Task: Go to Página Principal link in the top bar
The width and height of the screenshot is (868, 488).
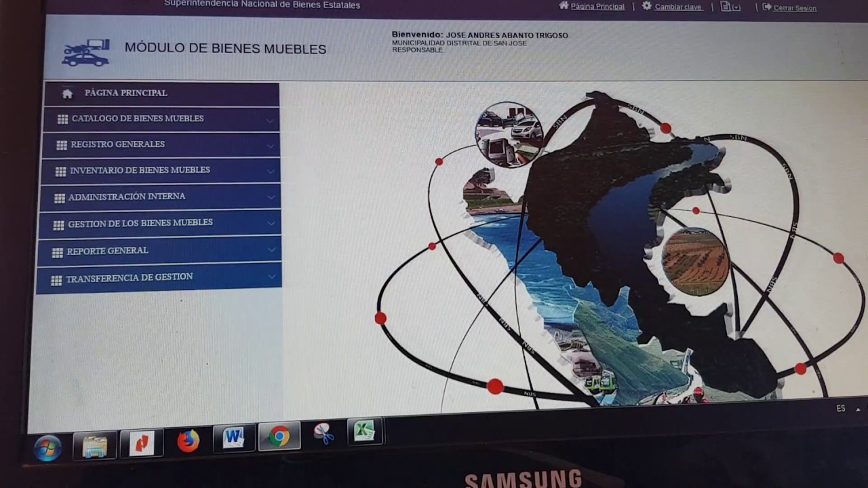Action: [597, 6]
